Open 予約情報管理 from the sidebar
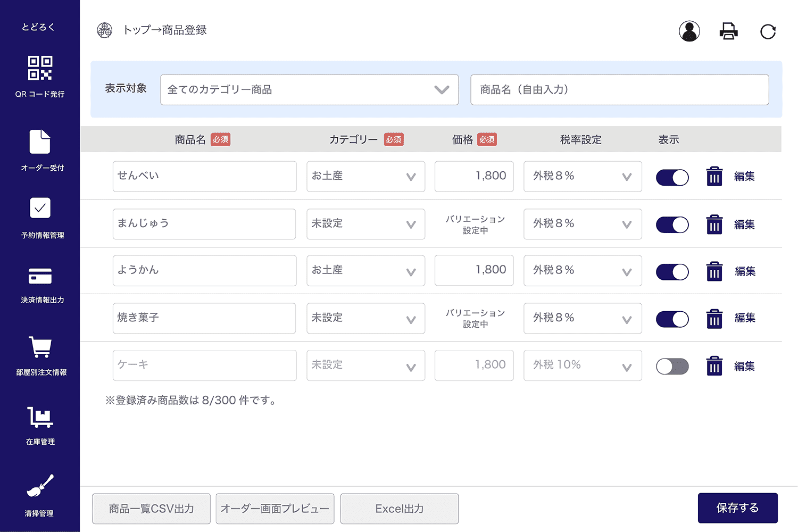798x532 pixels. [x=39, y=217]
